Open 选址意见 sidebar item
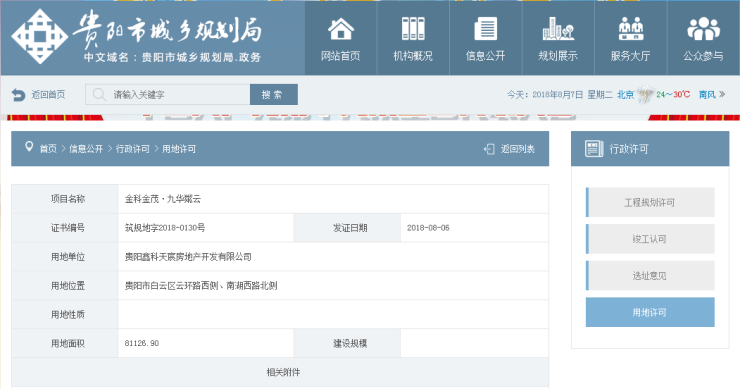This screenshot has width=740, height=389. [x=650, y=276]
